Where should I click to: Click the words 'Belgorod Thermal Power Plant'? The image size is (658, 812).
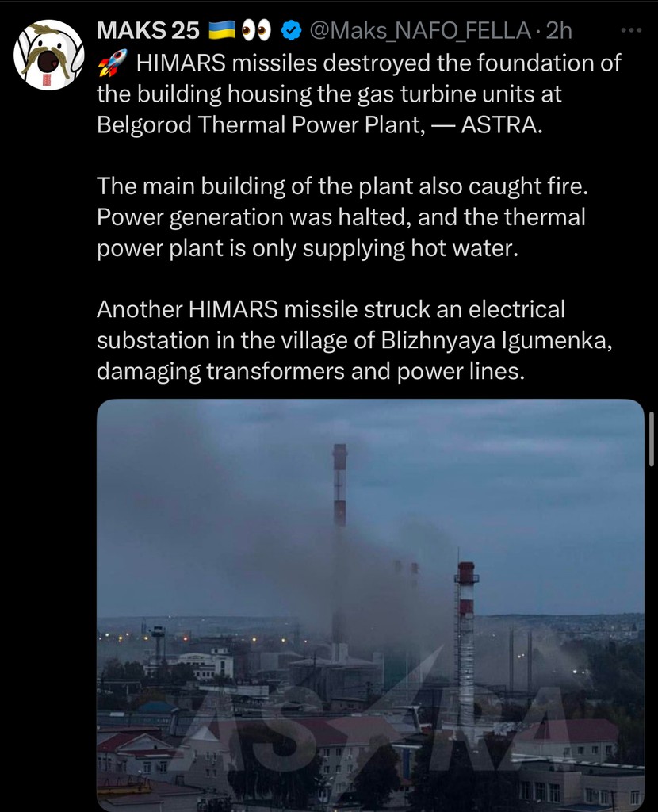260,124
